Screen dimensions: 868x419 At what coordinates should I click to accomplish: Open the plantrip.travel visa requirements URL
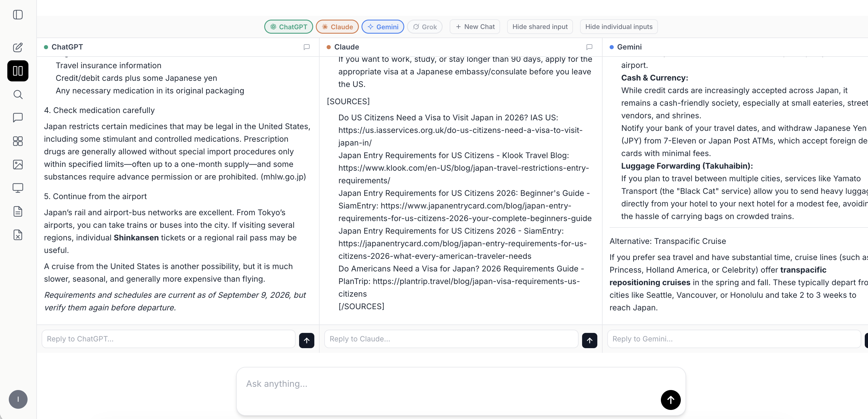[459, 287]
